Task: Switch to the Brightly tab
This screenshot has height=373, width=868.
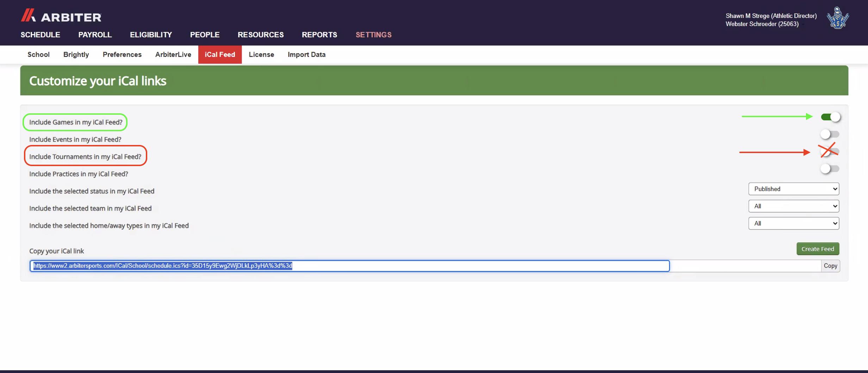Action: pyautogui.click(x=76, y=55)
